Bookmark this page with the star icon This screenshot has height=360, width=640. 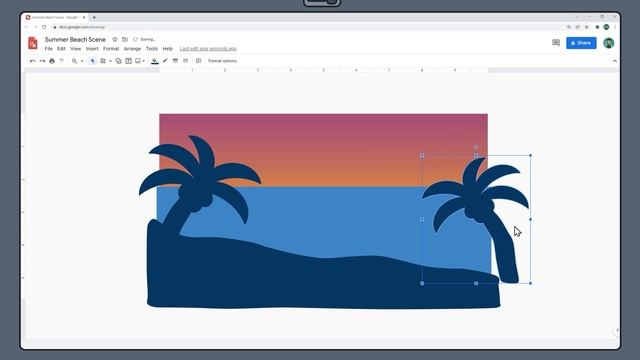click(x=587, y=27)
